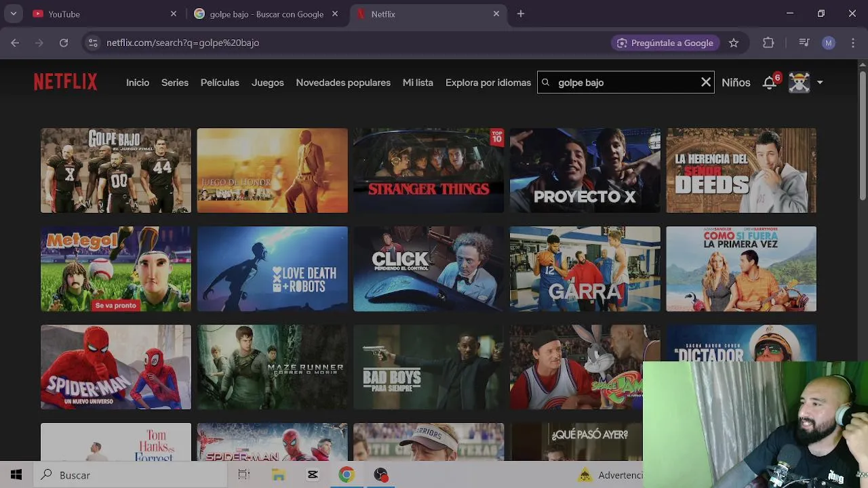
Task: Open the Golpe Bajo thumbnail
Action: point(116,171)
